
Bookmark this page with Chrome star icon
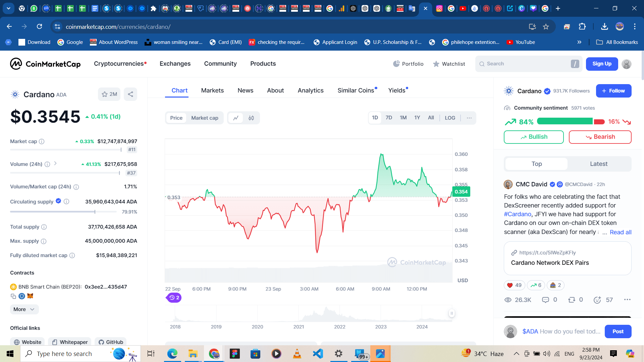click(x=546, y=26)
